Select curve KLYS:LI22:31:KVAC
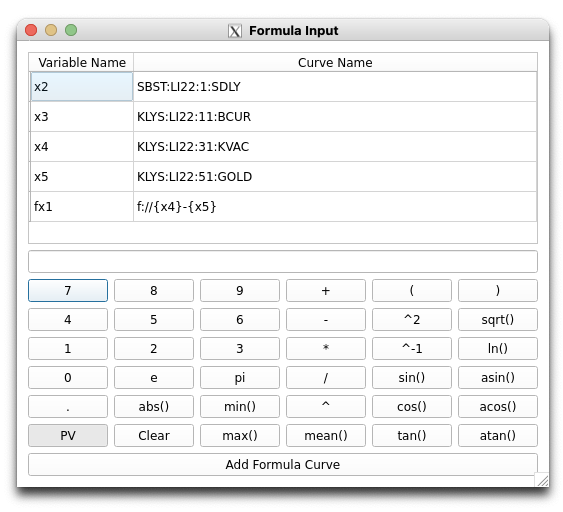Image resolution: width=563 pixels, height=512 pixels. point(335,147)
